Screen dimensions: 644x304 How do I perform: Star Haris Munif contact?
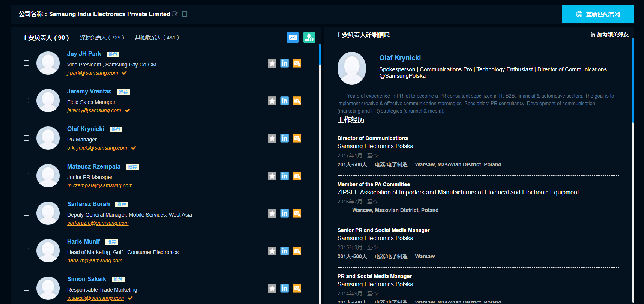click(x=272, y=251)
